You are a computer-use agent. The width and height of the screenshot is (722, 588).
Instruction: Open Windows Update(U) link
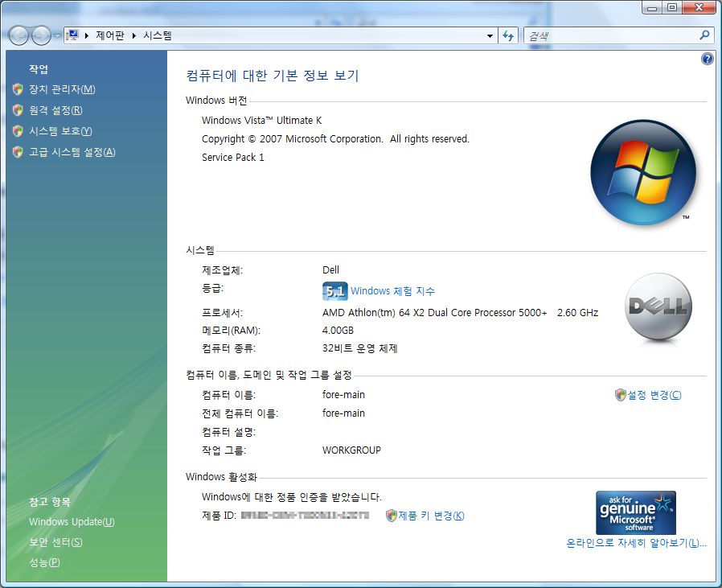[72, 522]
